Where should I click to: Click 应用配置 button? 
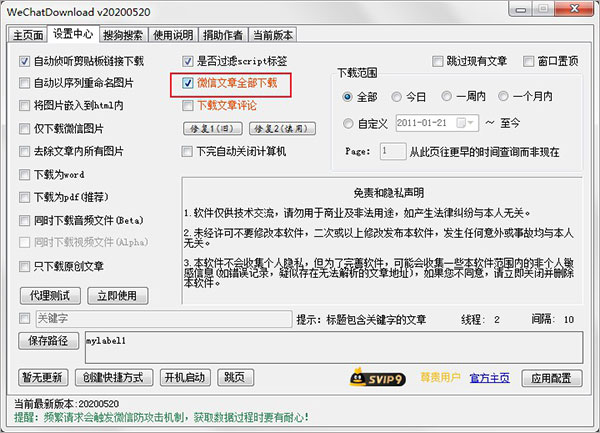pos(552,378)
